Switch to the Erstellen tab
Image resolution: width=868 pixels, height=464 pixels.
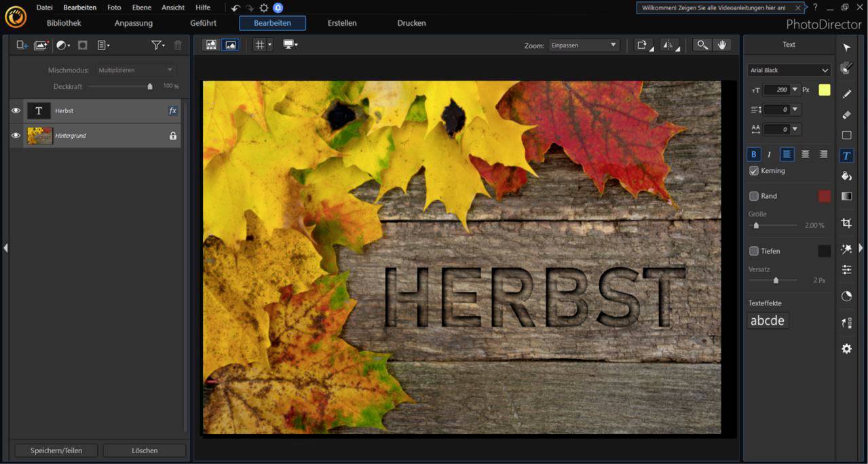pyautogui.click(x=341, y=22)
